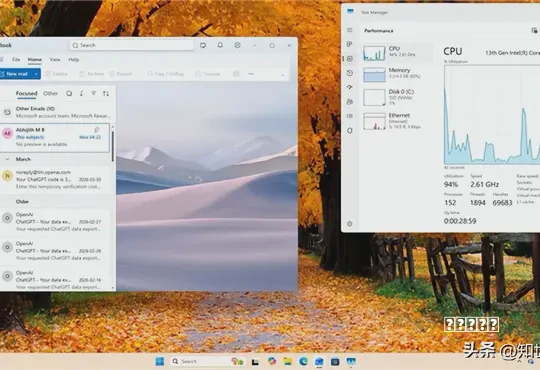Open the OpenAI email dated 2026-02-16

(x=55, y=279)
